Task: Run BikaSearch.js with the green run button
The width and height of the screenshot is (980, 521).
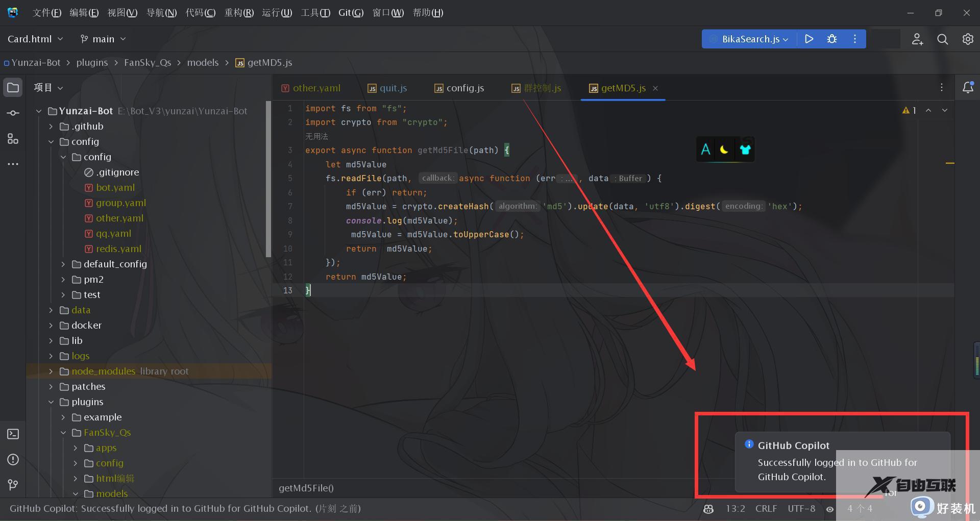Action: point(809,39)
